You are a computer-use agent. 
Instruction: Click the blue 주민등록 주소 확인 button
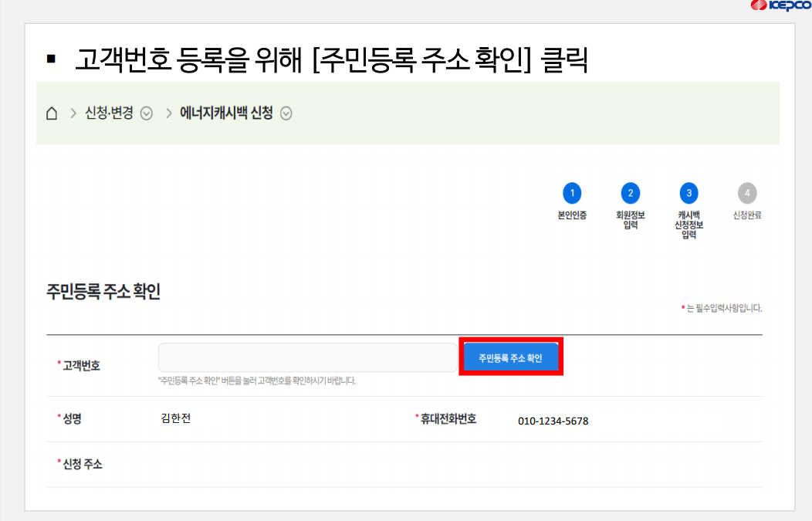(x=510, y=357)
